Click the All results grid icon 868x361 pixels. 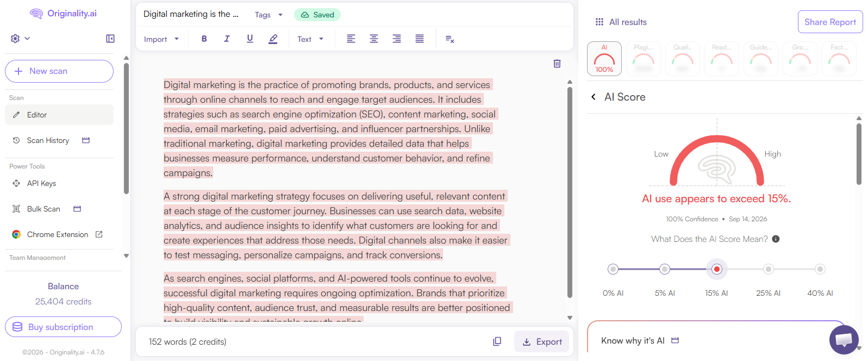tap(600, 22)
